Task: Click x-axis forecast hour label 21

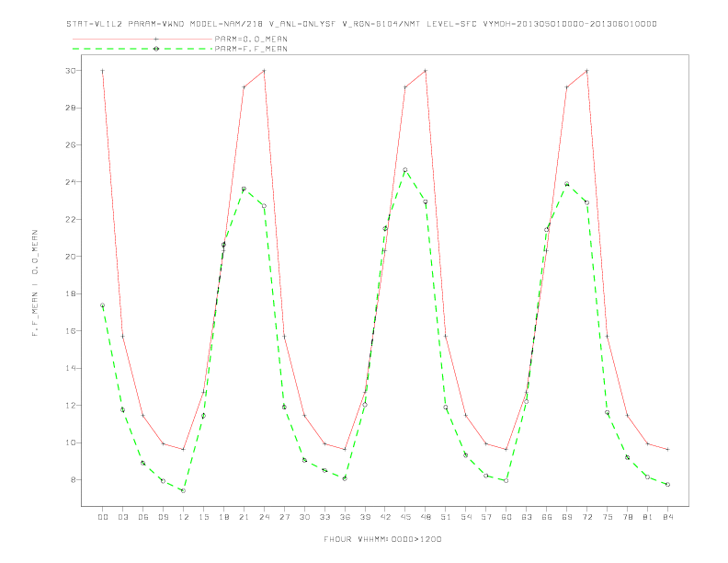Action: tap(244, 517)
